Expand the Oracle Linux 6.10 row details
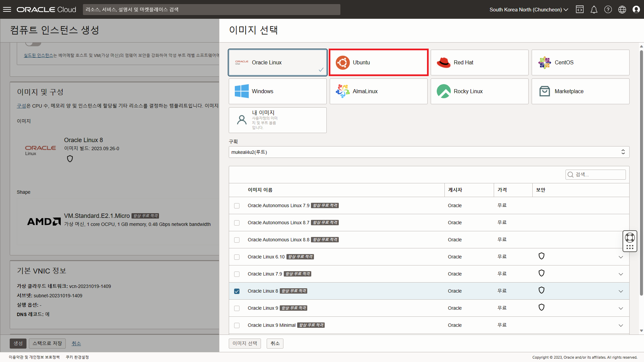 point(621,257)
